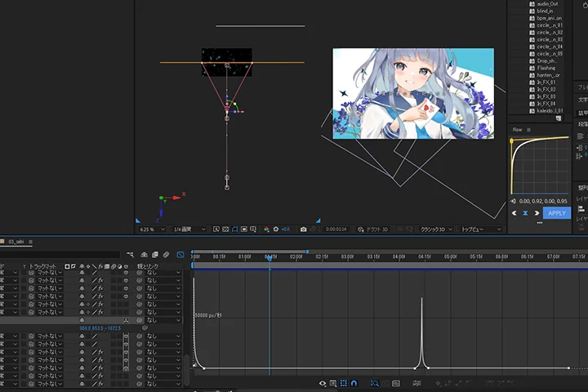Switch to the 03_sabi timeline tab
The width and height of the screenshot is (588, 392).
pos(16,242)
